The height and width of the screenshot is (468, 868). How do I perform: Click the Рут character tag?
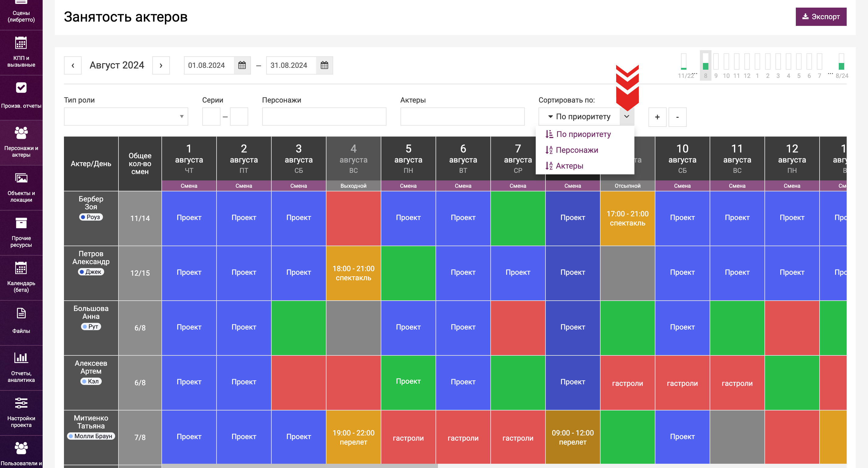tap(91, 327)
